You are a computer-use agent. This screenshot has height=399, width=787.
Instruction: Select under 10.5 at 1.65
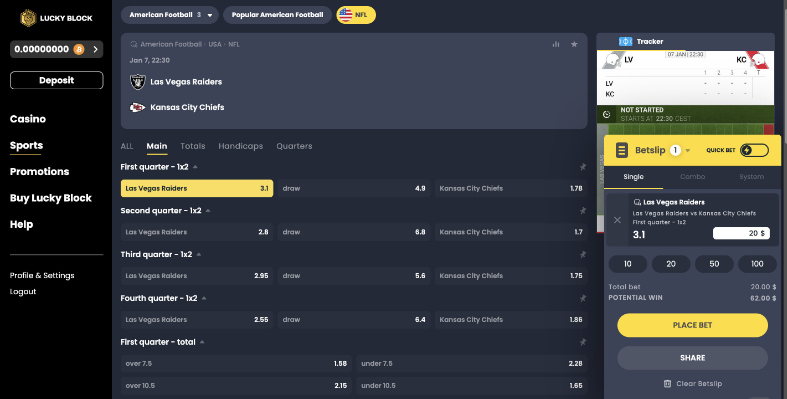coord(472,385)
